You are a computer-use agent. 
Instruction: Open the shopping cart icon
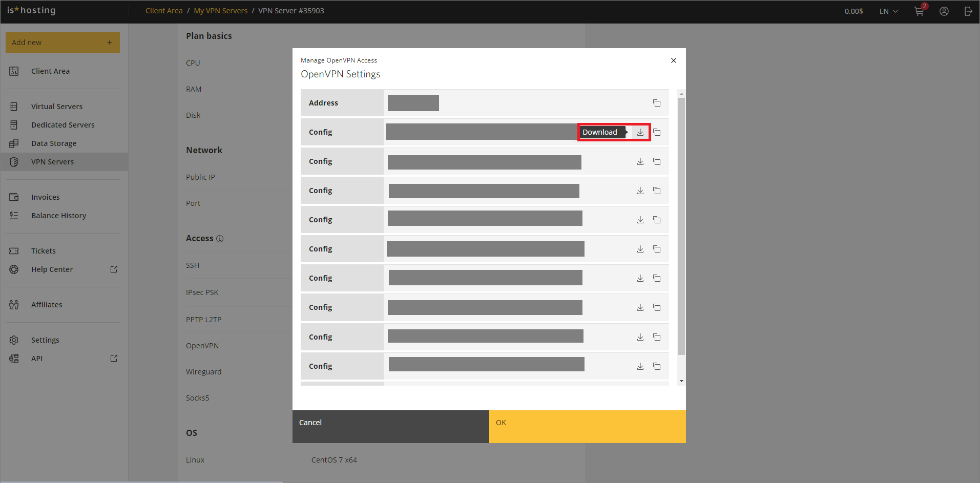(x=920, y=11)
